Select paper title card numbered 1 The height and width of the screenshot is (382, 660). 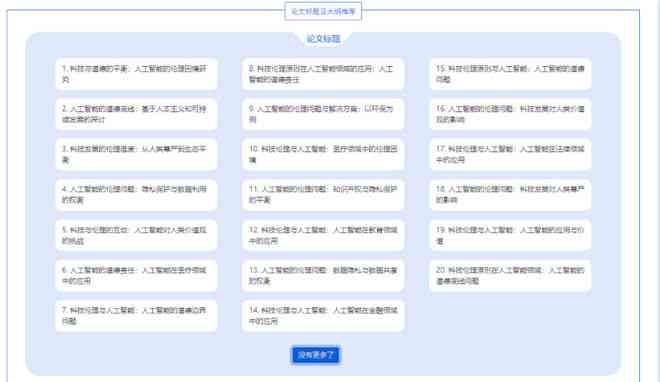tap(136, 74)
